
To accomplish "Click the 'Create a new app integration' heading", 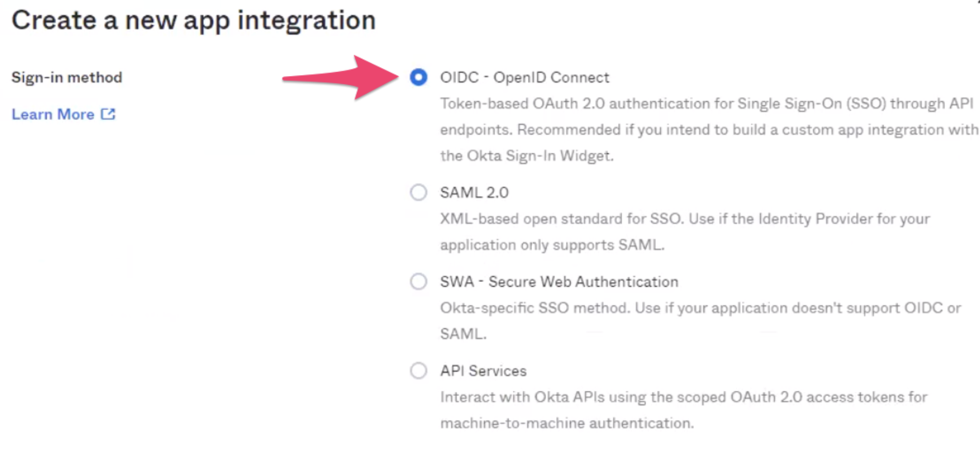I will (x=193, y=21).
